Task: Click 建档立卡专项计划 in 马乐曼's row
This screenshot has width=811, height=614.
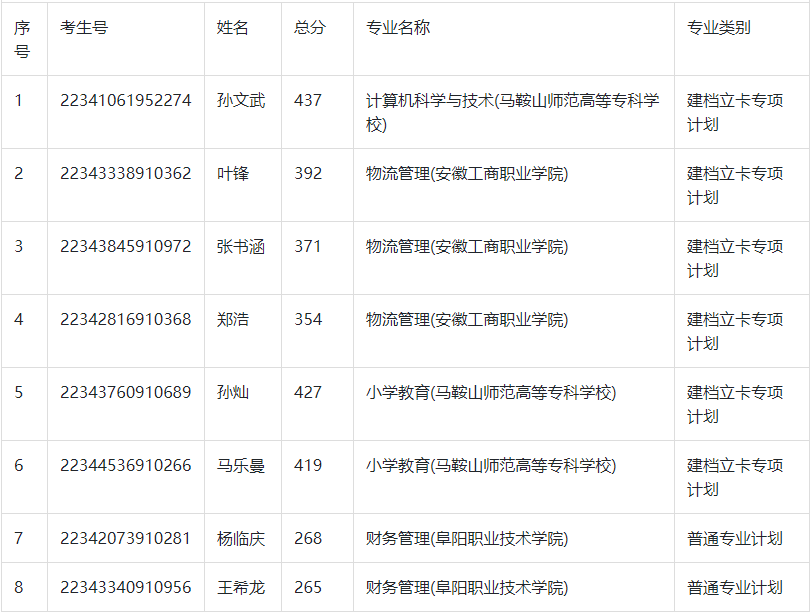Action: pos(735,477)
